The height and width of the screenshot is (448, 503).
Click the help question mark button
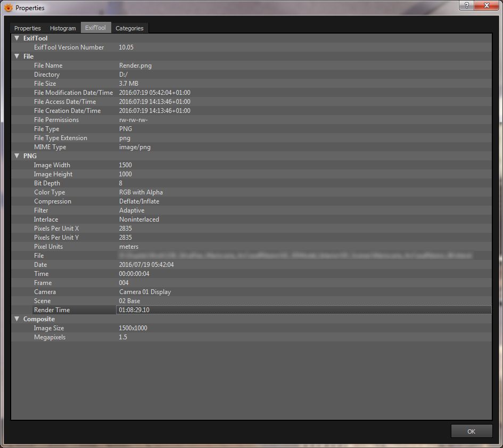(x=466, y=5)
